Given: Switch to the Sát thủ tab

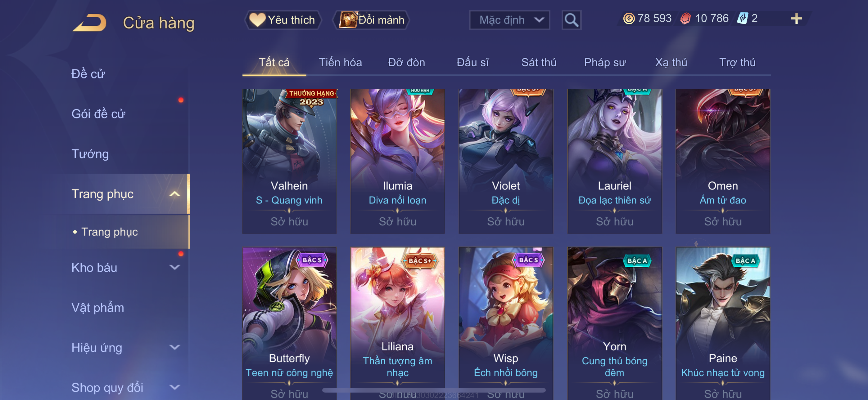Looking at the screenshot, I should [x=538, y=63].
